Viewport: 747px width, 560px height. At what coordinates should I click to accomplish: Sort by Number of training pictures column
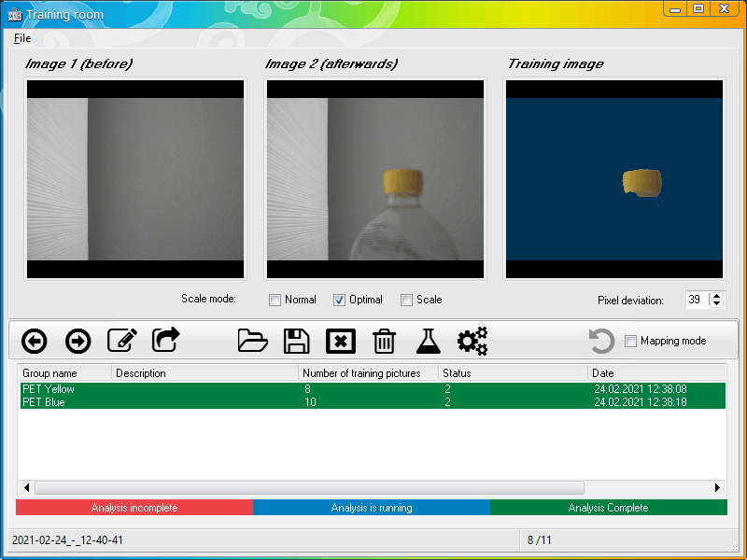coord(368,373)
